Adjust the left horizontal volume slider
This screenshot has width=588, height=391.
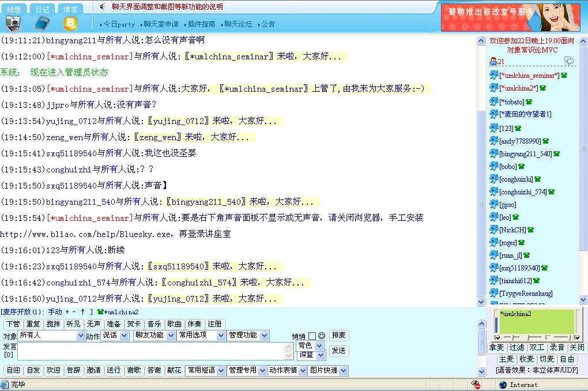pyautogui.click(x=512, y=337)
